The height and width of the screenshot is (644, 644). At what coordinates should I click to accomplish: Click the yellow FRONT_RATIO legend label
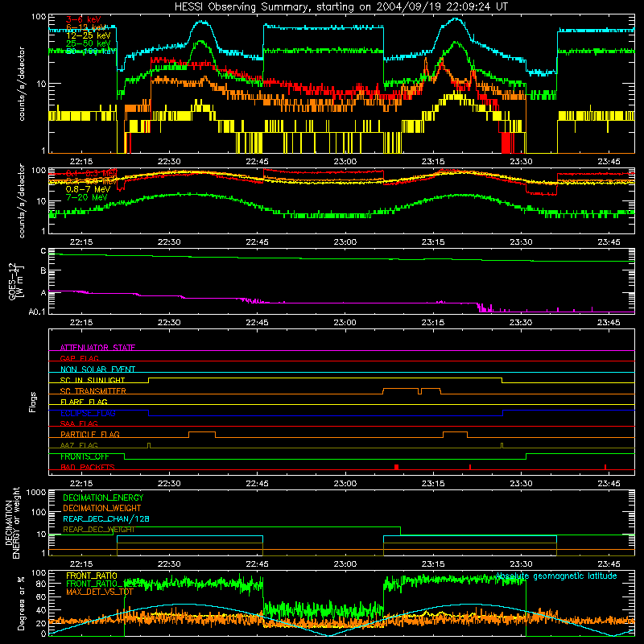[x=92, y=576]
